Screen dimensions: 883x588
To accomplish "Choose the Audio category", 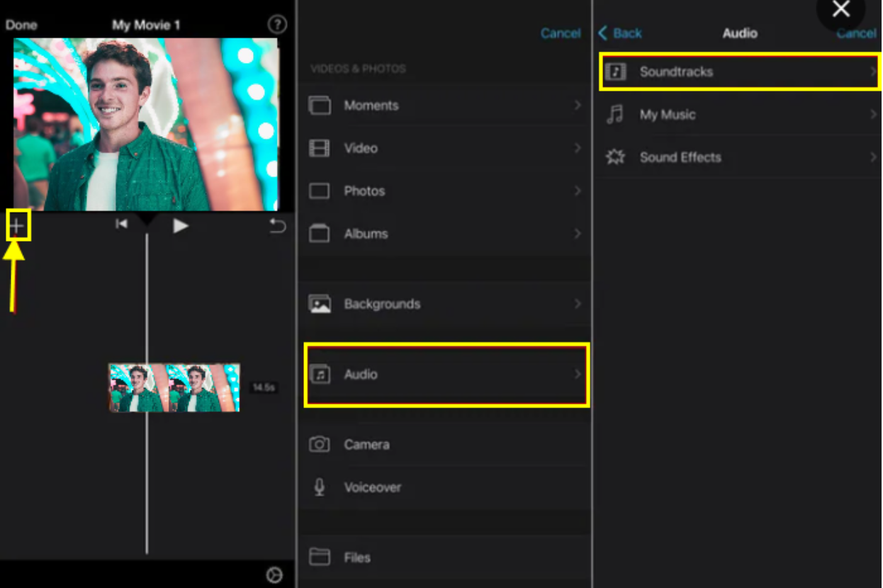I will [x=361, y=374].
